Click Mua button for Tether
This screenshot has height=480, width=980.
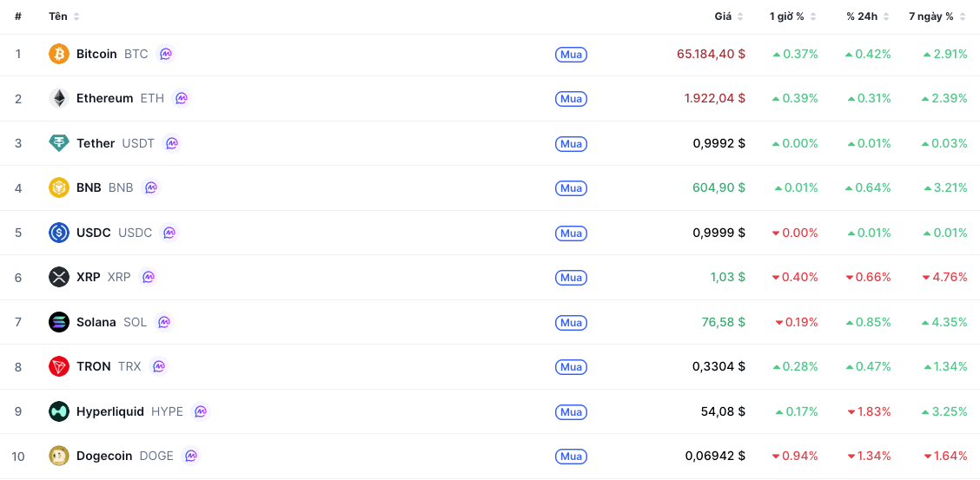[572, 143]
